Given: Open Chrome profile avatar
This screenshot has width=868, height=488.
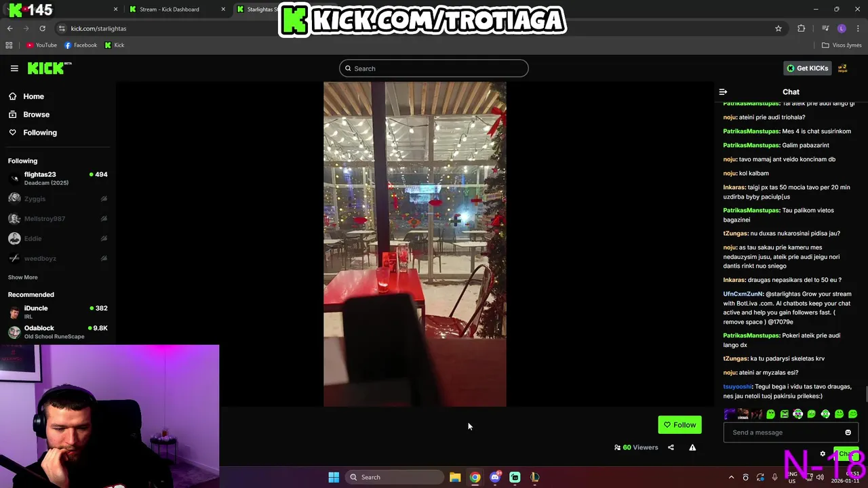Looking at the screenshot, I should coord(842,28).
